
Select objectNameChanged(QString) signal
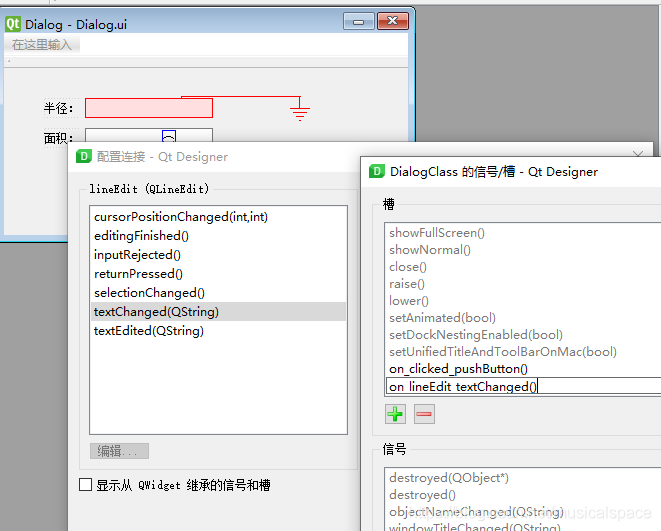tap(523, 512)
